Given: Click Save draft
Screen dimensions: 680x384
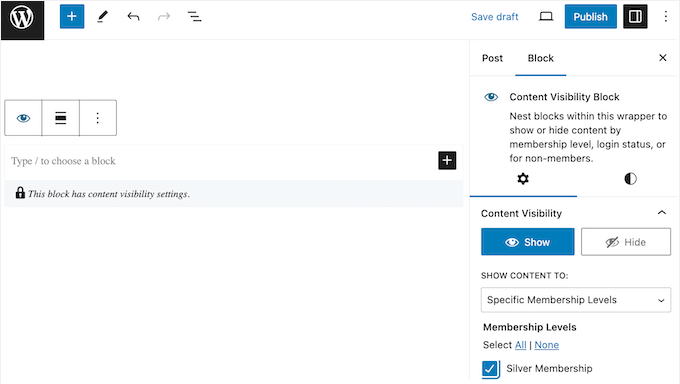Looking at the screenshot, I should (x=494, y=16).
